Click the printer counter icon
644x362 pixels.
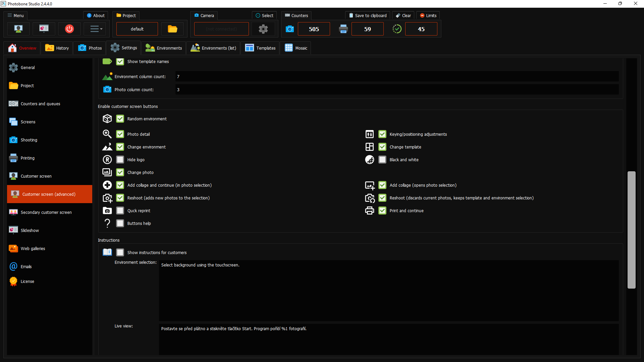[343, 29]
